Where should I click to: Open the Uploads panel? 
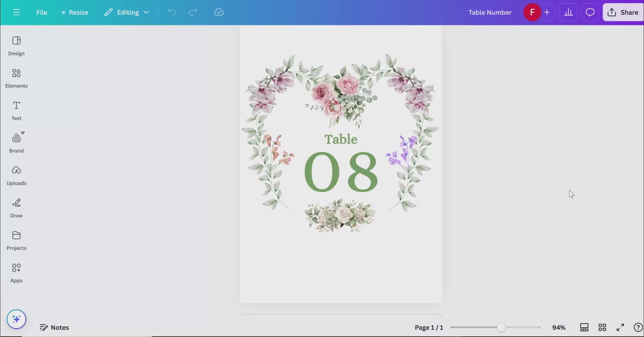pos(16,176)
